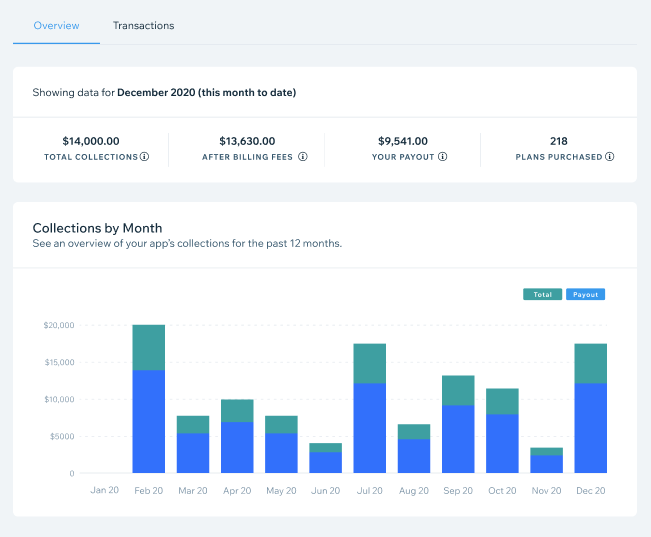This screenshot has height=537, width=651.
Task: Toggle the Payout legend series
Action: [585, 295]
